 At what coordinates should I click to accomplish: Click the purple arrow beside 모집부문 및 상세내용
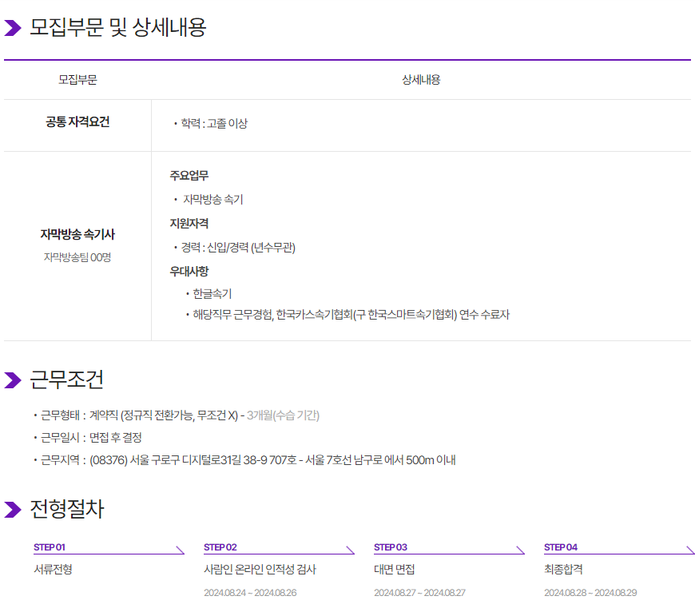(13, 29)
